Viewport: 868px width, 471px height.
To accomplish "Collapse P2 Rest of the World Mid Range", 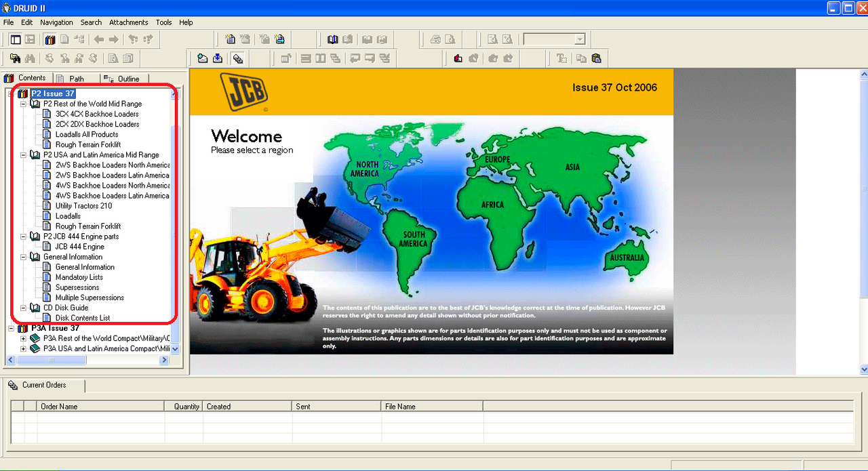I will 24,104.
